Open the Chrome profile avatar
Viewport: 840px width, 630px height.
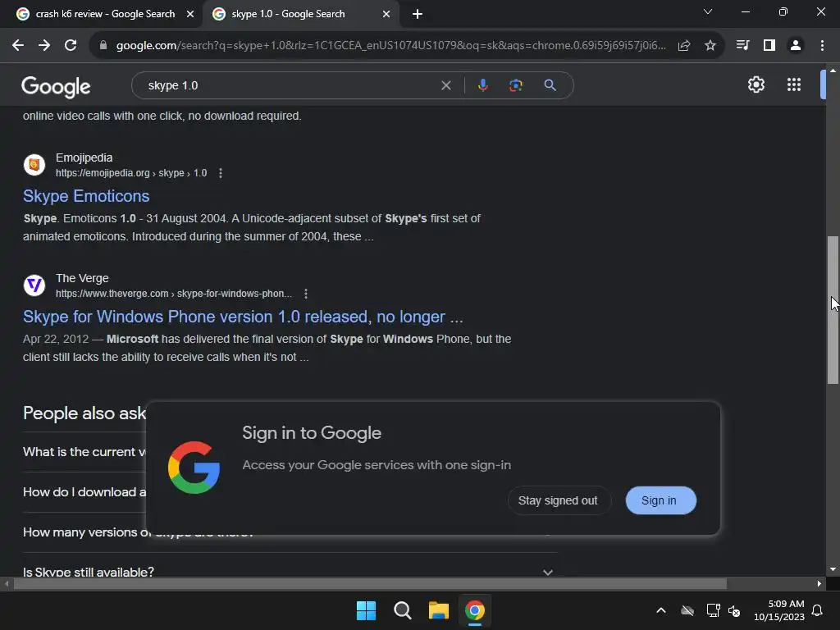point(796,46)
